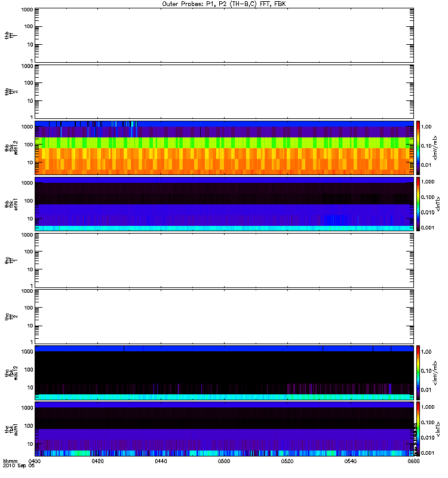Select the empty thc fff 2 plot panel
448x478 pixels.
pos(224,317)
